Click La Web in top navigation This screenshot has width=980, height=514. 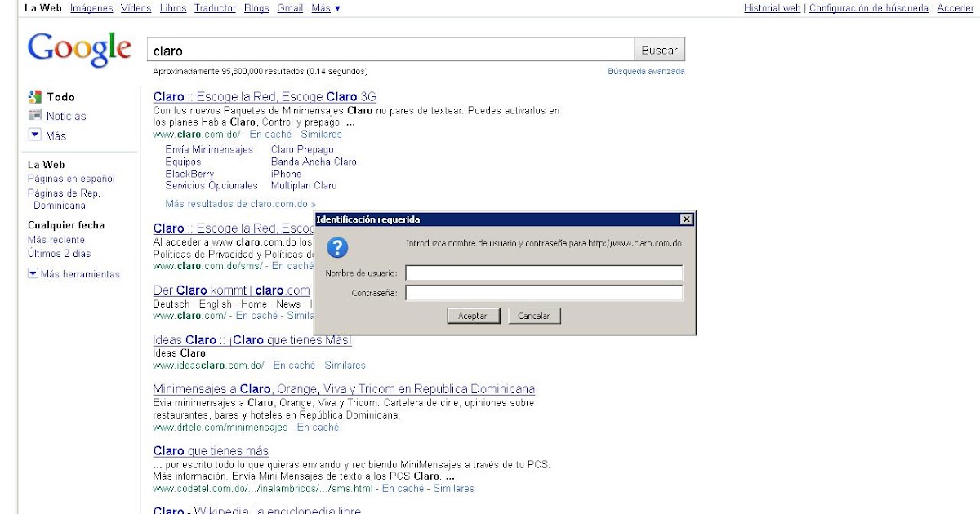[x=43, y=8]
